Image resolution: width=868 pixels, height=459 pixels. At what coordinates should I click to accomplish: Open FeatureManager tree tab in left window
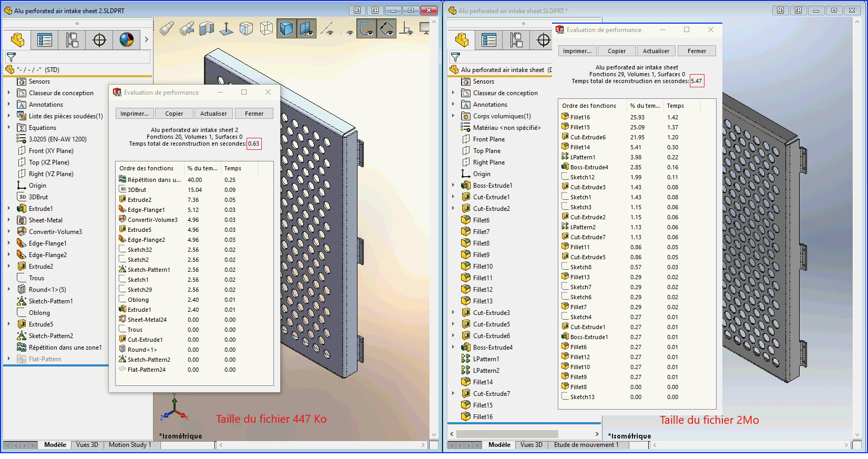click(x=17, y=40)
